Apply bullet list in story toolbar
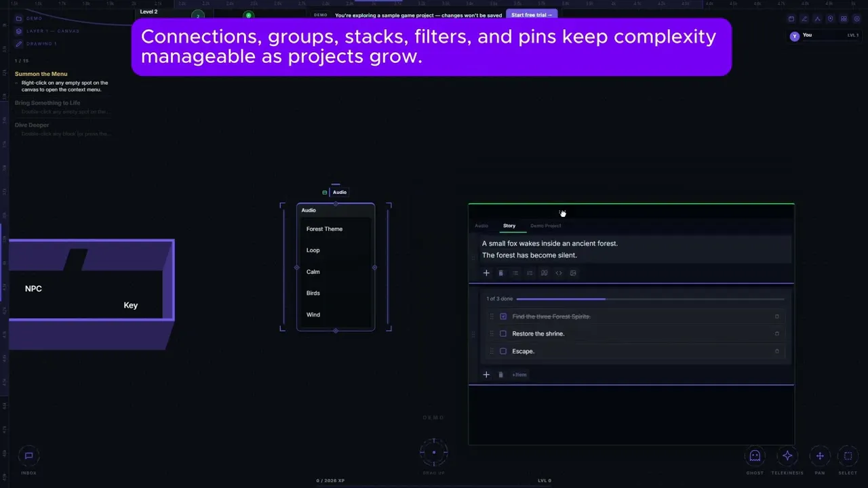Screen dimensions: 868x488 pos(515,273)
